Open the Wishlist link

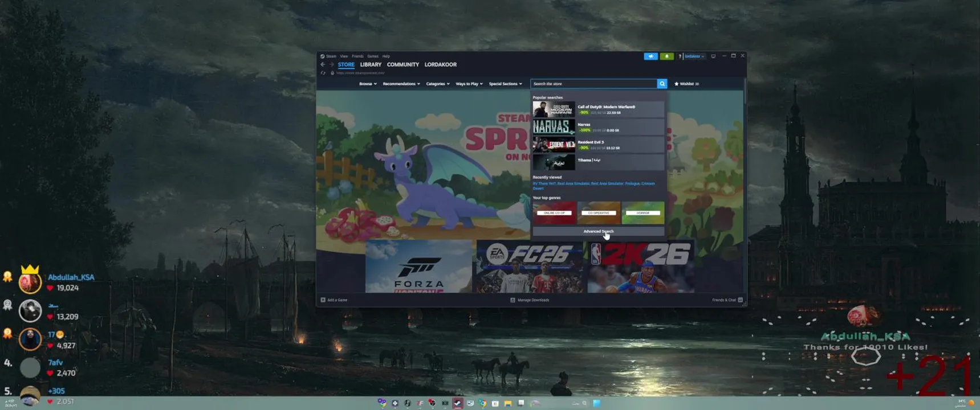click(687, 84)
